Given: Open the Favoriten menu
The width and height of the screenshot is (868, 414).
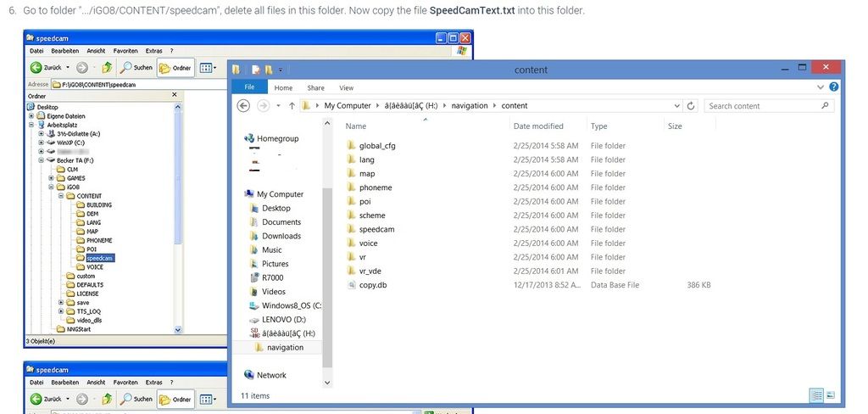Looking at the screenshot, I should tap(125, 51).
